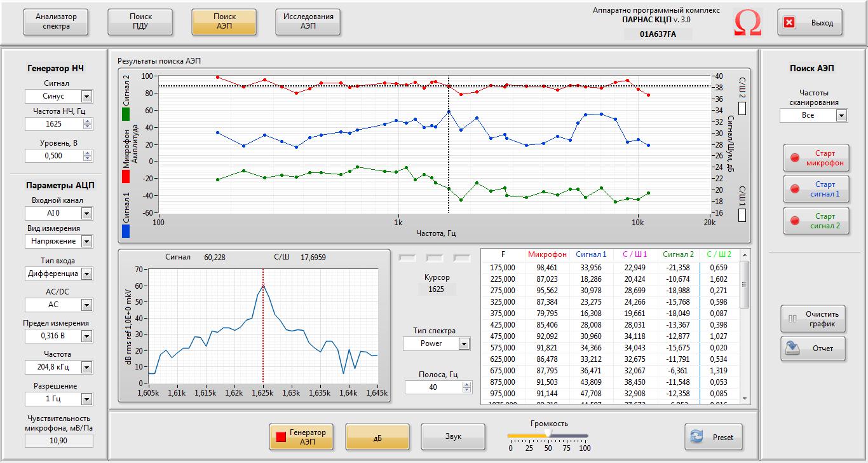Screen dimensions: 868x463
Task: Click red indicator on Старт сигнал 1
Action: [x=795, y=189]
